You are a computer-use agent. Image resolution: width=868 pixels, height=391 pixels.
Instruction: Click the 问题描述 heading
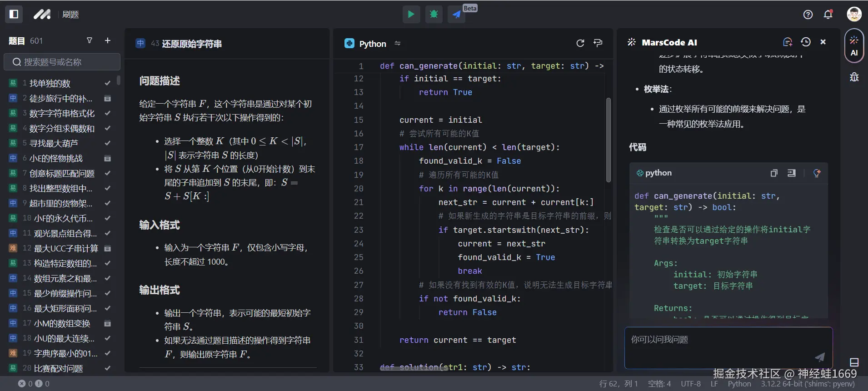pyautogui.click(x=160, y=80)
